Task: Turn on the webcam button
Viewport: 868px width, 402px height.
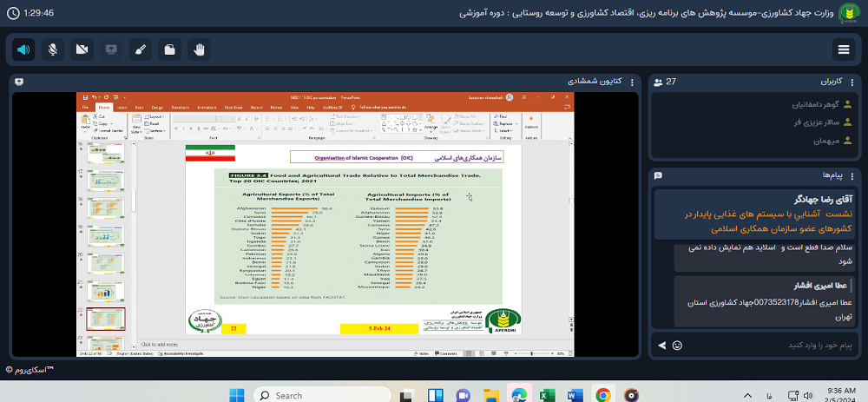Action: tap(82, 49)
